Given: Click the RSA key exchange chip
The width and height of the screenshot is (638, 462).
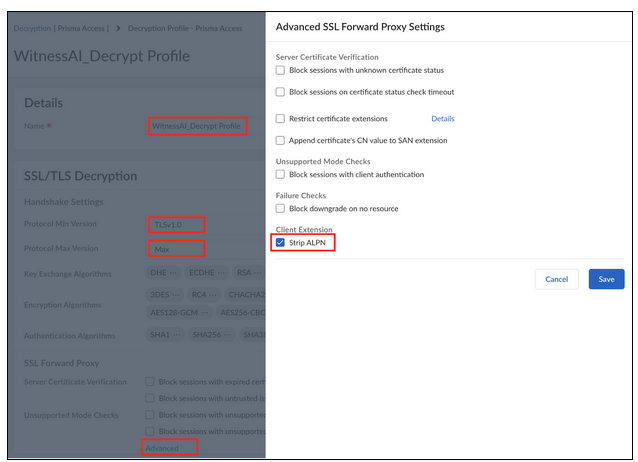Looking at the screenshot, I should tap(249, 272).
